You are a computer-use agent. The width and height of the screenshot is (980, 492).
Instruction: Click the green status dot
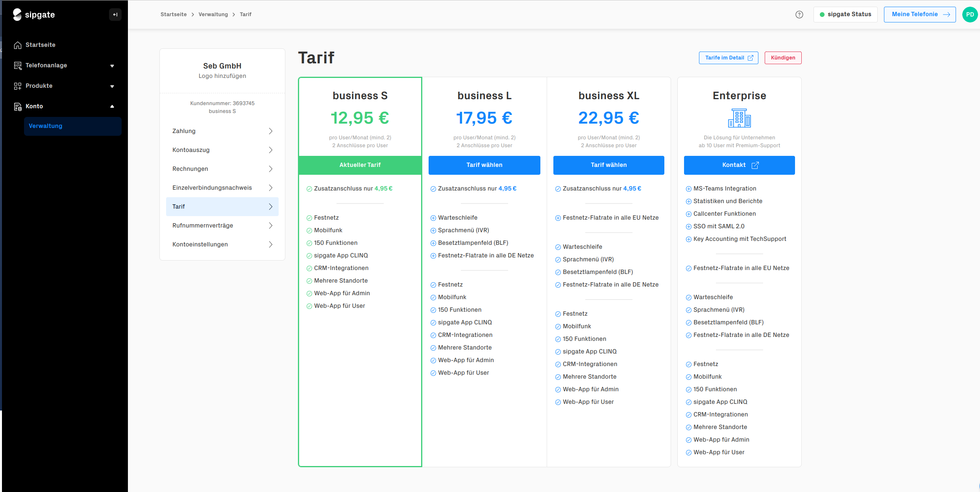(822, 15)
